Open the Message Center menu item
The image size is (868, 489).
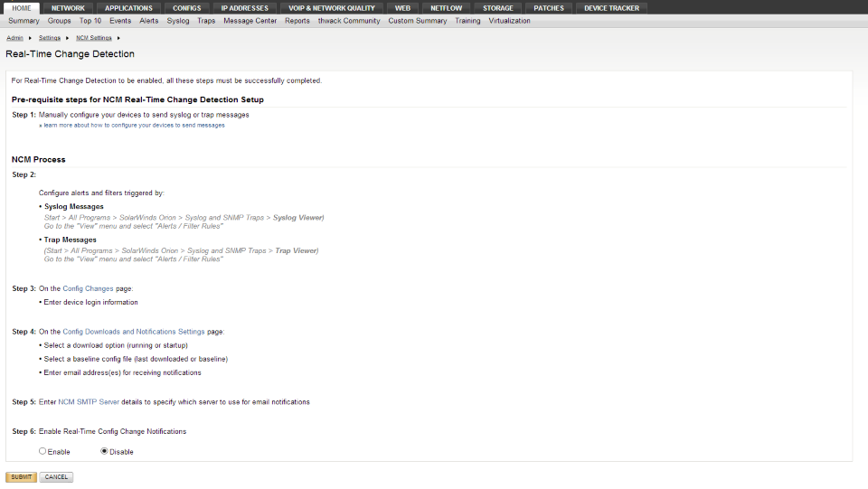coord(250,21)
